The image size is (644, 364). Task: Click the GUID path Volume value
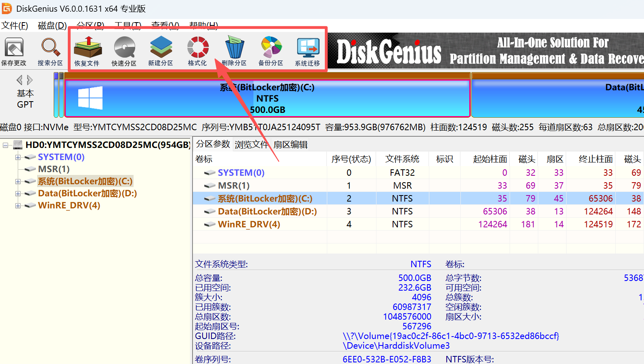coord(451,336)
